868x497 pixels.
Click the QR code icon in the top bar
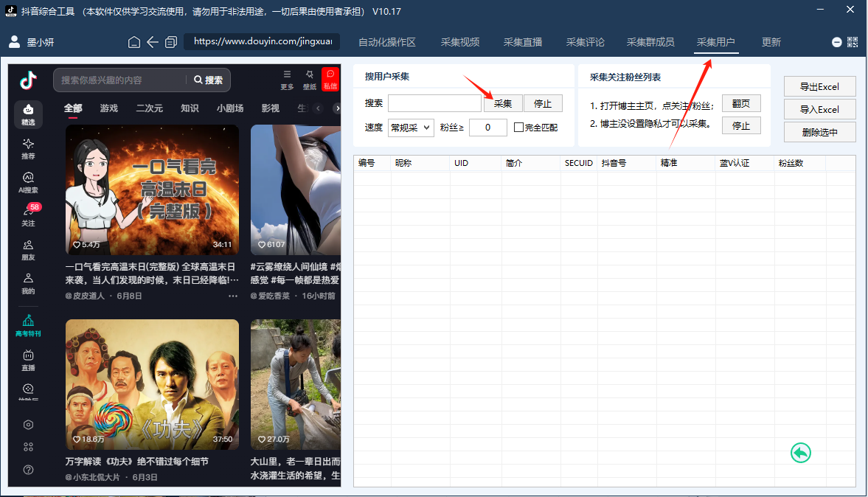[853, 42]
